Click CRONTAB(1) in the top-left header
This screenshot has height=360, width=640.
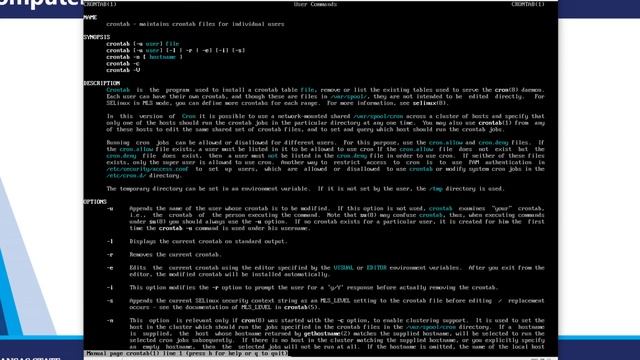[100, 4]
